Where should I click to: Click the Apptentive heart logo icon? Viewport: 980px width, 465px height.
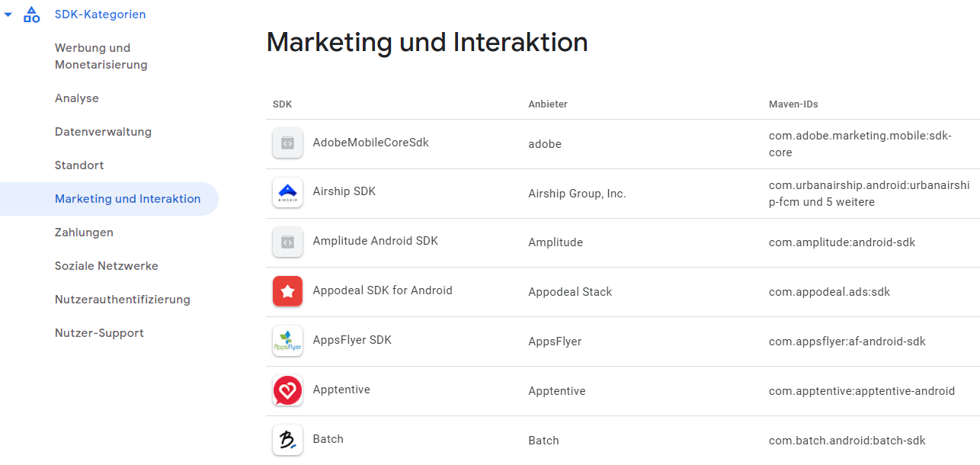click(x=287, y=390)
